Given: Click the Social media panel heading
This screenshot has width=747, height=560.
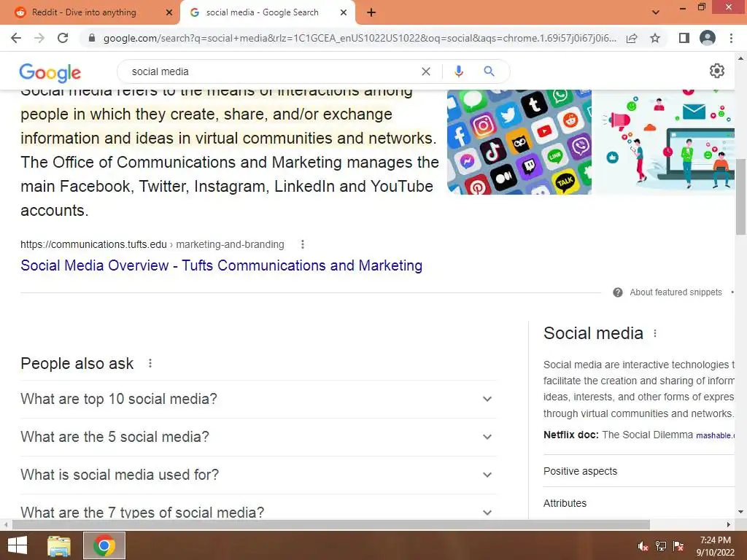Looking at the screenshot, I should point(593,333).
